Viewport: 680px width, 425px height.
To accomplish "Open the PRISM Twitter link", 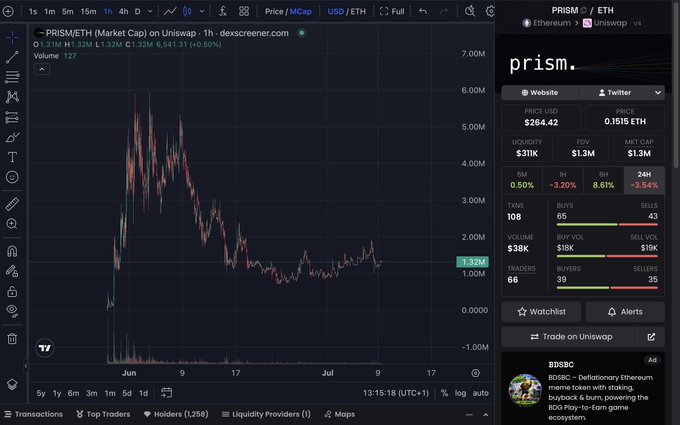I will (x=615, y=92).
